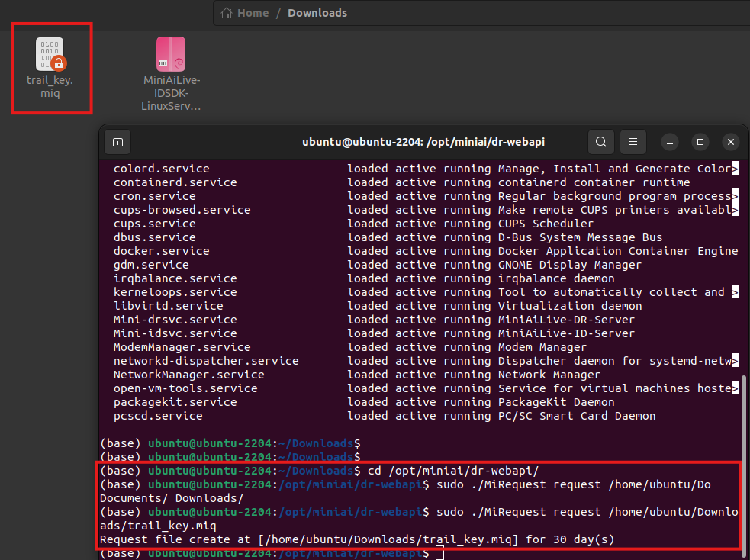Select the MiniAiLive-IDSDK archive file icon
The height and width of the screenshot is (560, 750).
pyautogui.click(x=171, y=54)
